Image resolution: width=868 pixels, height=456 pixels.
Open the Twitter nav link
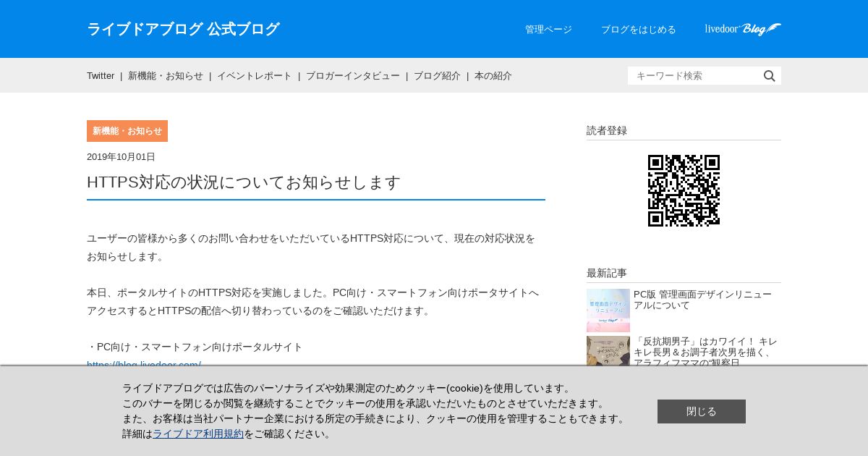[101, 76]
